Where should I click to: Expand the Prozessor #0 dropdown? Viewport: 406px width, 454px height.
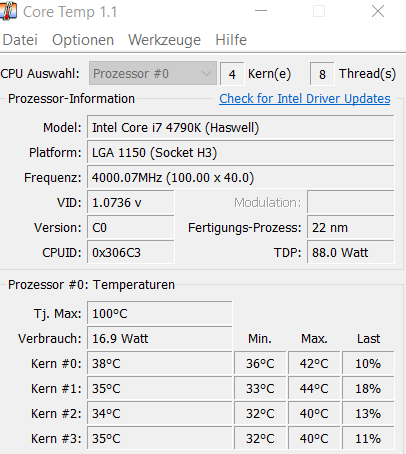click(153, 73)
